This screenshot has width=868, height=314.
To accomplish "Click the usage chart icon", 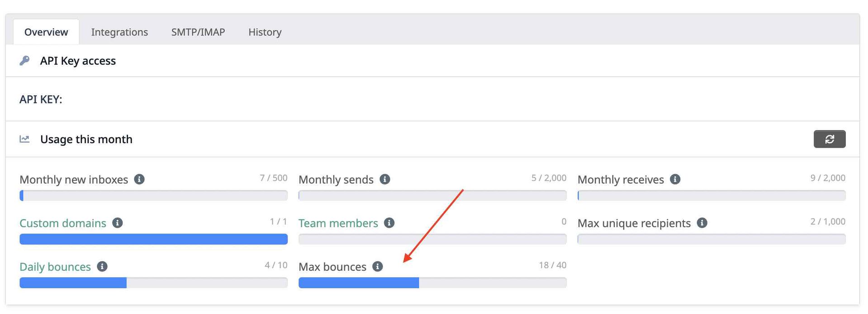I will pyautogui.click(x=25, y=139).
